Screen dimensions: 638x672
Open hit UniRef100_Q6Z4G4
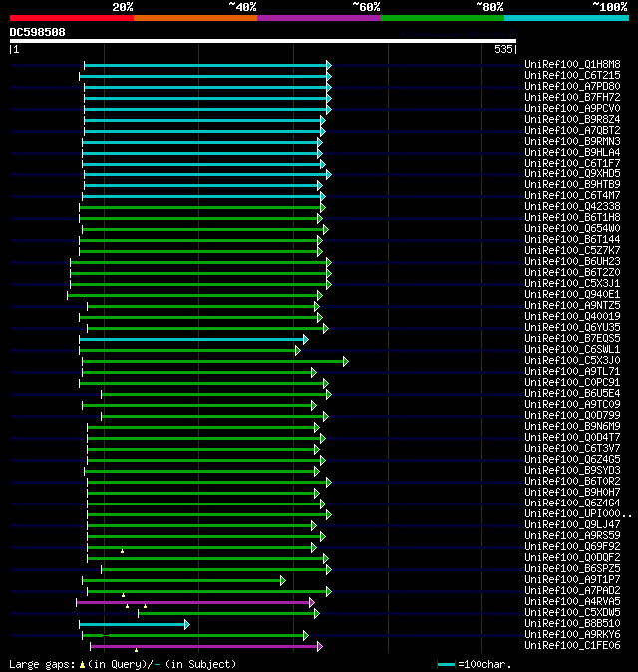point(572,504)
